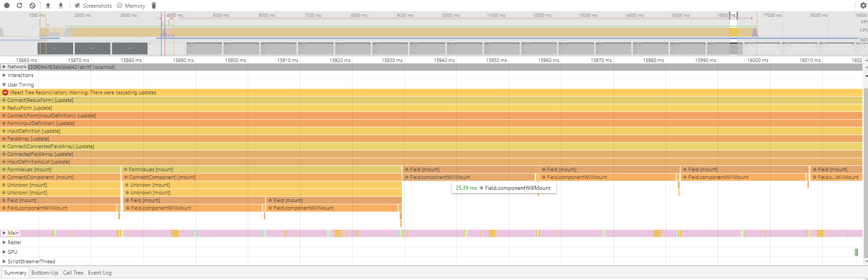Click the 10000 ms overview ruler mark
This screenshot has width=868, height=280.
click(x=450, y=15)
